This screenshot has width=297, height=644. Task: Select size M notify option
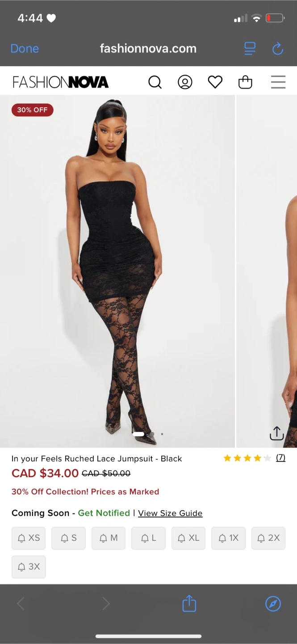(x=109, y=538)
